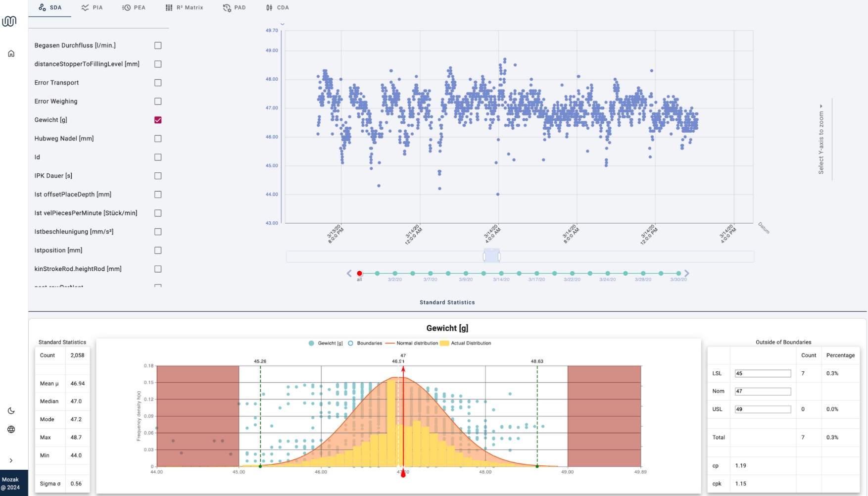The height and width of the screenshot is (496, 868).
Task: Click the range slider handle under scatter chart
Action: pyautogui.click(x=492, y=256)
